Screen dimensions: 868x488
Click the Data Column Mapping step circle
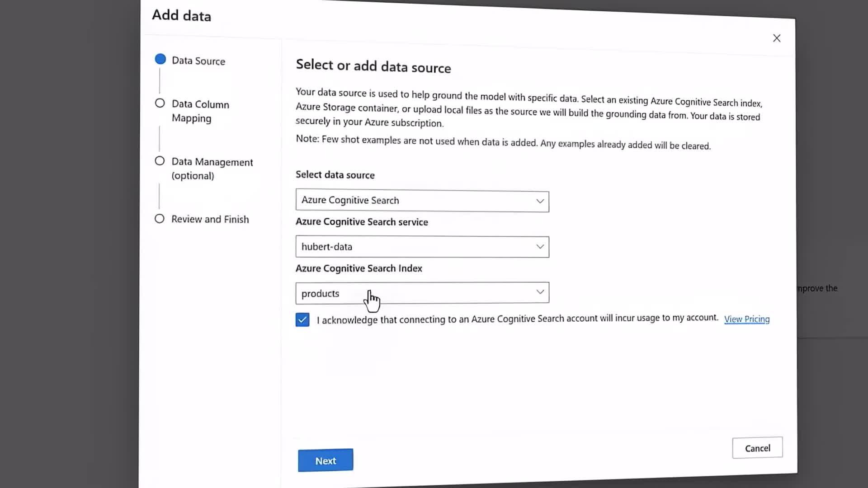[160, 103]
